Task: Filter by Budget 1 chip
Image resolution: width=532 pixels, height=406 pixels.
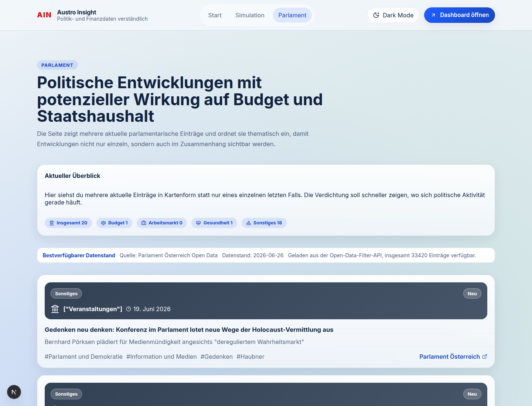Action: click(114, 223)
